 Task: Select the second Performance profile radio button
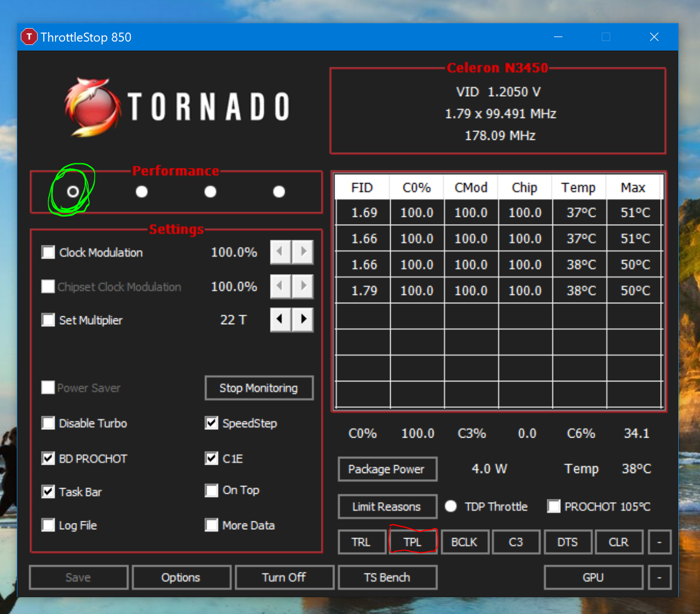142,192
